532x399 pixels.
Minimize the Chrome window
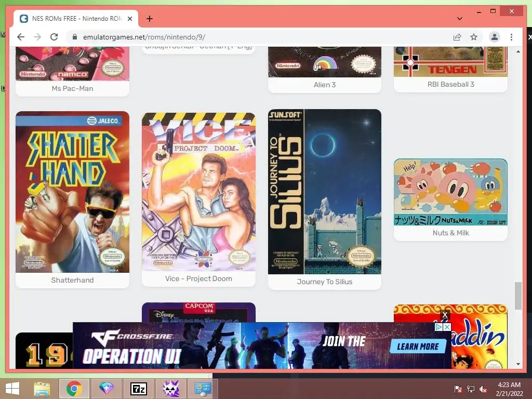pyautogui.click(x=478, y=12)
